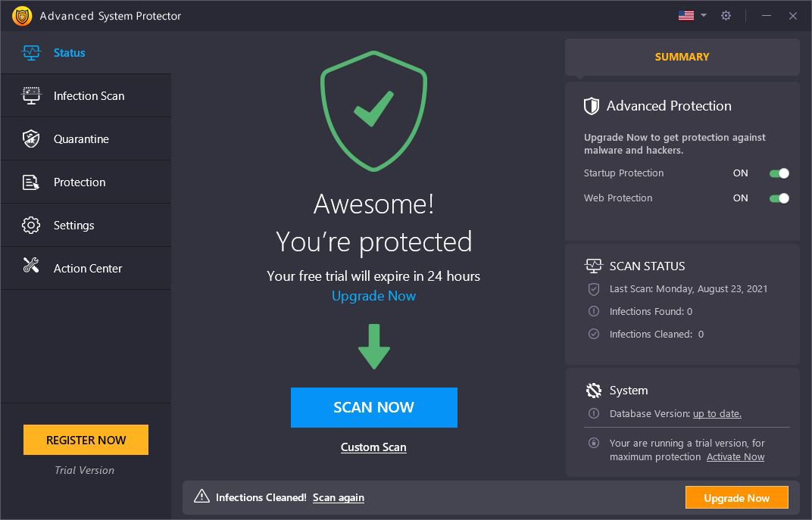This screenshot has width=812, height=520.
Task: Click the green shield checkmark graphic
Action: [x=374, y=111]
